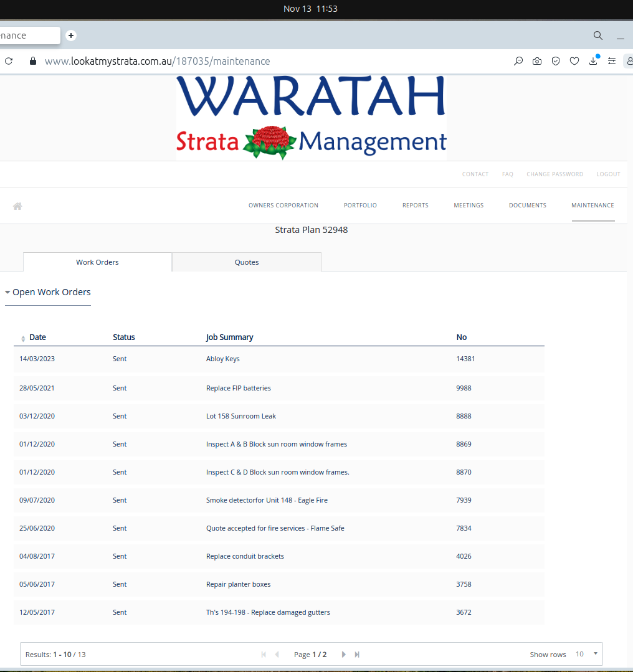Screen dimensions: 633x672
Task: Click the Page 1 / 2 indicator
Action: (x=310, y=655)
